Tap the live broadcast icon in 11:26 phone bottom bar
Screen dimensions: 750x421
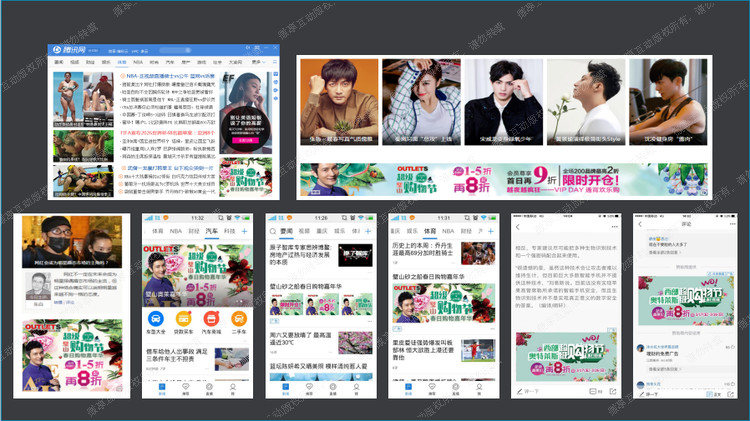point(332,389)
